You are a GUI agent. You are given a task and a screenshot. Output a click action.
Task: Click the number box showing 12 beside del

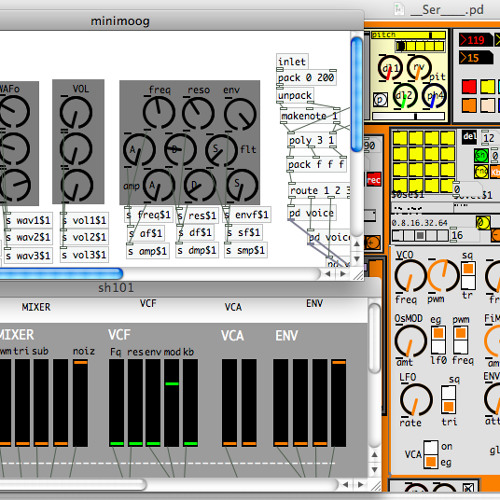490,137
